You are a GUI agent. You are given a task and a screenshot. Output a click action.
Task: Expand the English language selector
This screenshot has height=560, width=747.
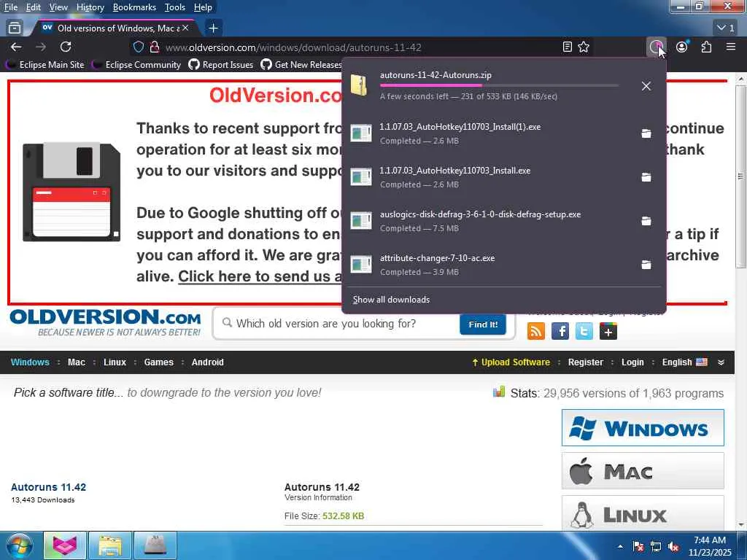click(x=684, y=362)
